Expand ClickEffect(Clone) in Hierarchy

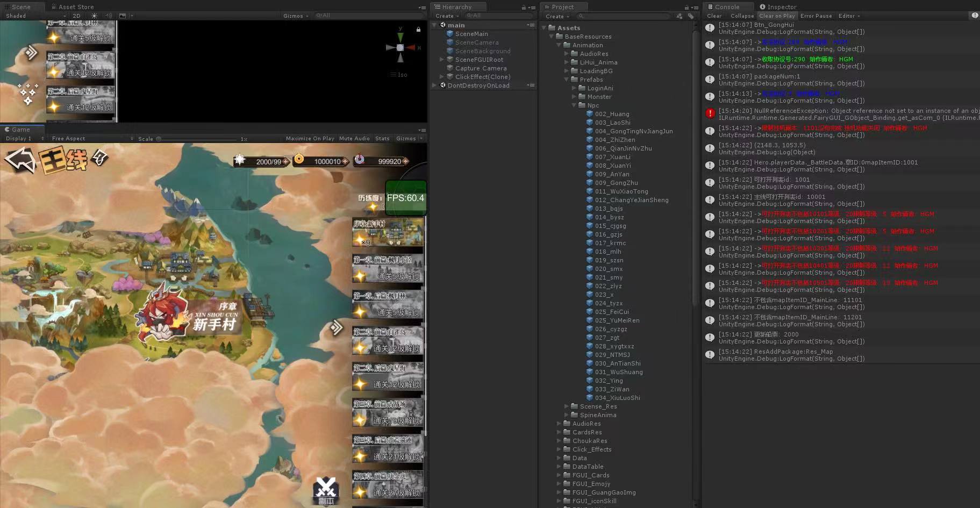pyautogui.click(x=442, y=77)
